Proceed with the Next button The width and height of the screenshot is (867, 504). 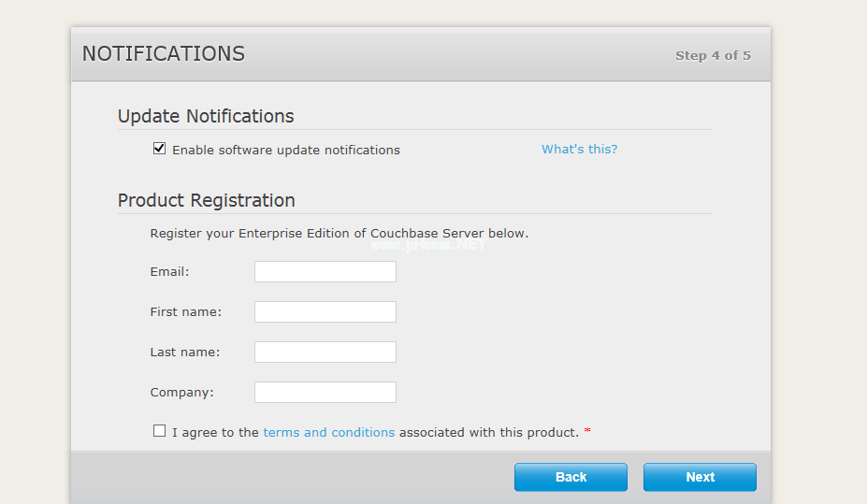point(699,477)
